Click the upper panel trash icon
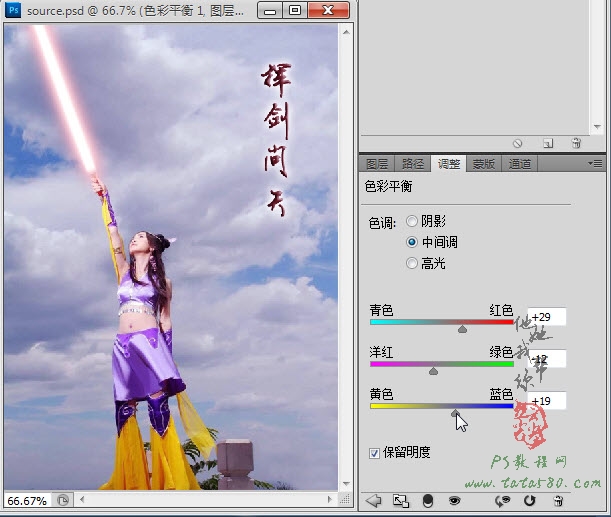This screenshot has height=517, width=611. click(576, 143)
